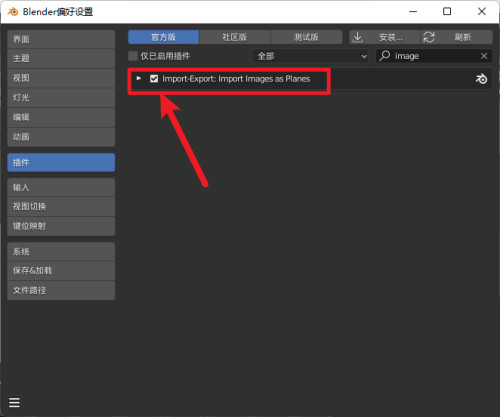Image resolution: width=500 pixels, height=417 pixels.
Task: Open the 文件路径 section
Action: (x=61, y=290)
